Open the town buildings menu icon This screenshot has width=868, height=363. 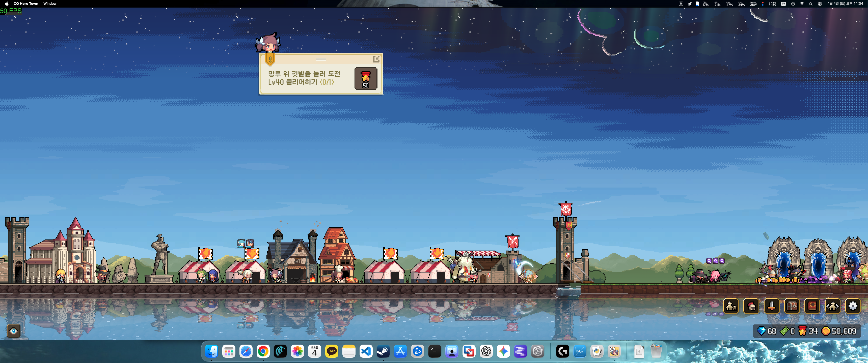[x=731, y=306]
